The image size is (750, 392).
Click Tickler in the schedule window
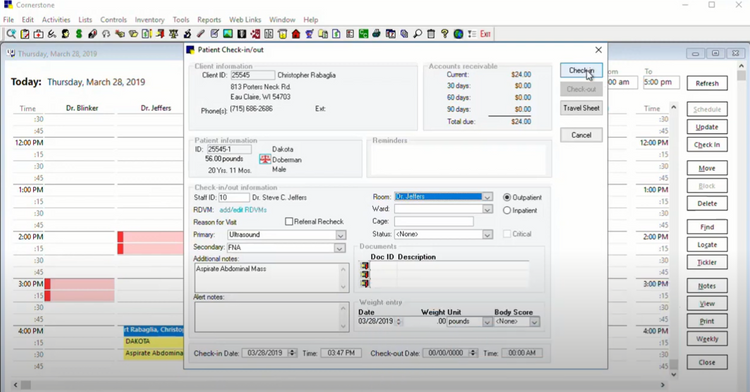(707, 262)
